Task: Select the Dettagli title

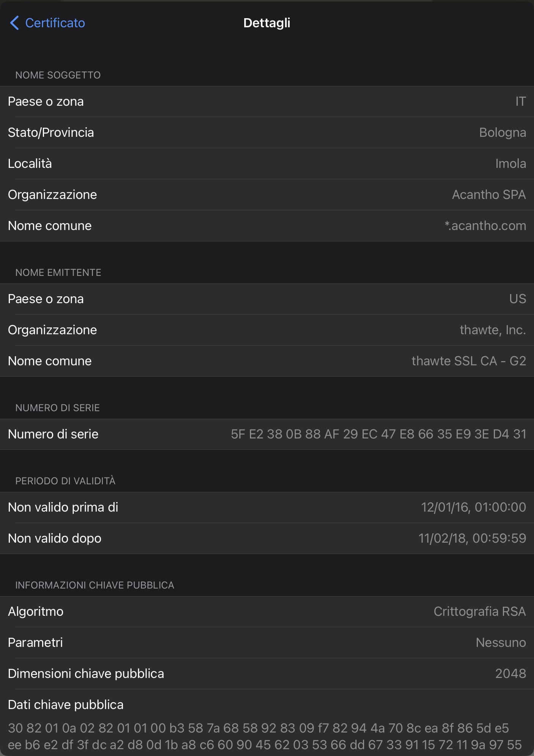Action: (x=267, y=23)
